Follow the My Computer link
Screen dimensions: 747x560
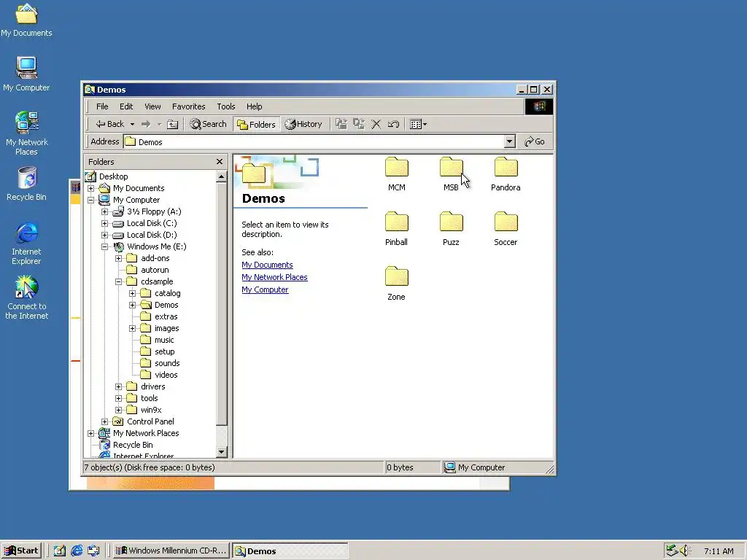point(265,289)
